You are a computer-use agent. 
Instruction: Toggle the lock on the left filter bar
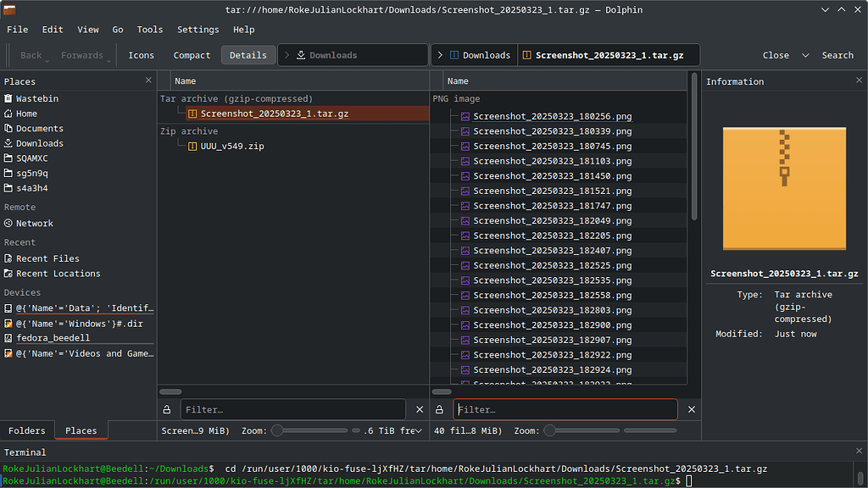166,409
